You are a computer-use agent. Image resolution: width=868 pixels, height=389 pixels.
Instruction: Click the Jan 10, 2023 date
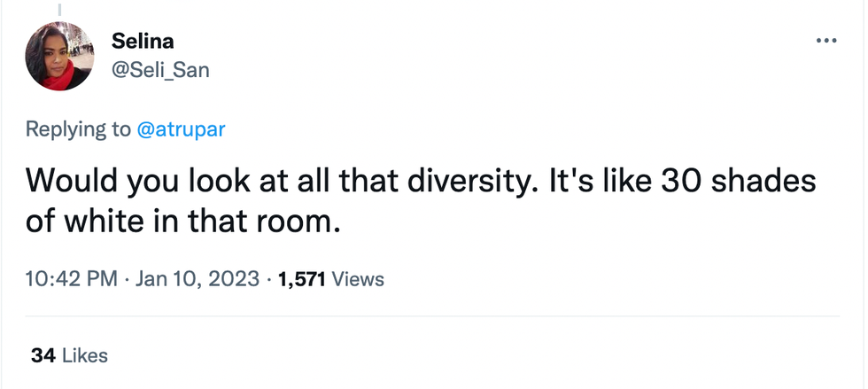click(194, 279)
